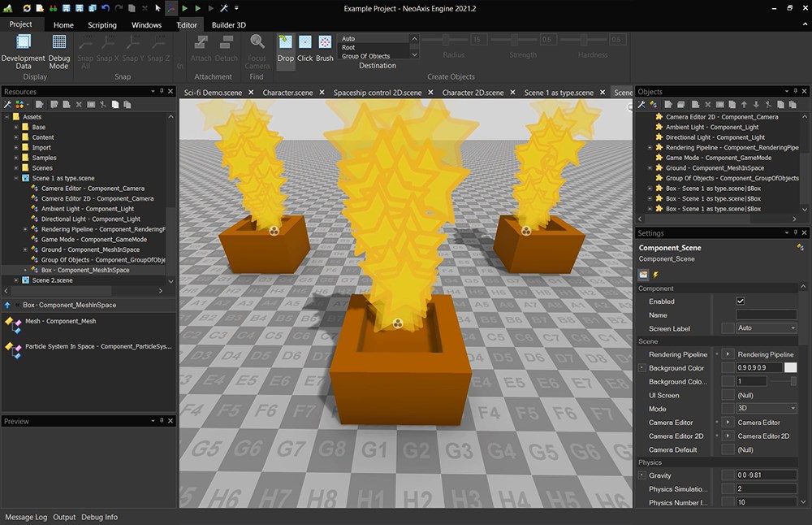Click the particle emitter gizmo on the center box
This screenshot has width=812, height=525.
pos(398,323)
